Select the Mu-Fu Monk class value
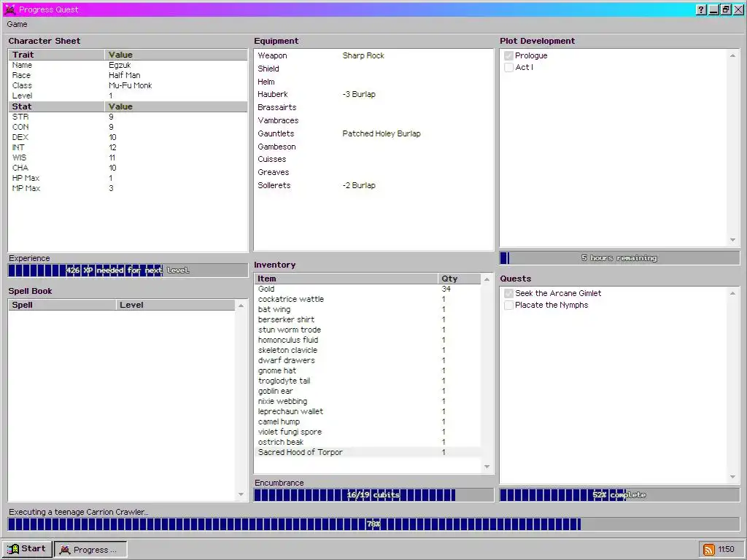The image size is (747, 560). (130, 86)
